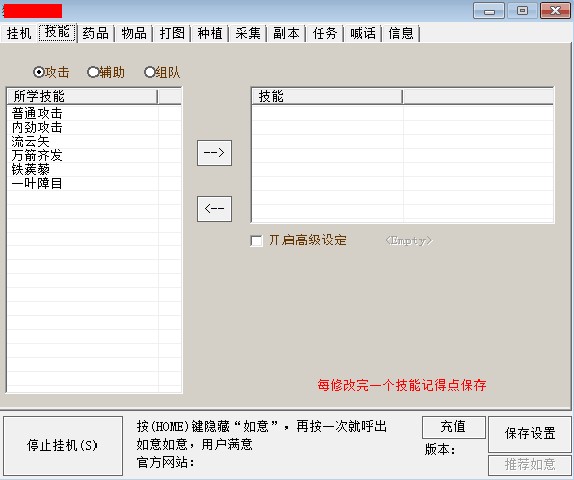The width and height of the screenshot is (574, 480).
Task: Switch to the 任务 tab
Action: [x=325, y=33]
